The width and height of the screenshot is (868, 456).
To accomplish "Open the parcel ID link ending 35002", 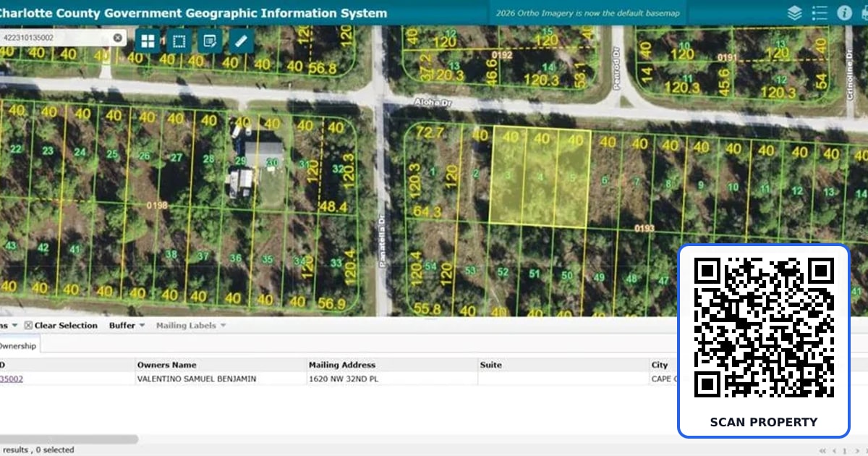I will pos(12,379).
